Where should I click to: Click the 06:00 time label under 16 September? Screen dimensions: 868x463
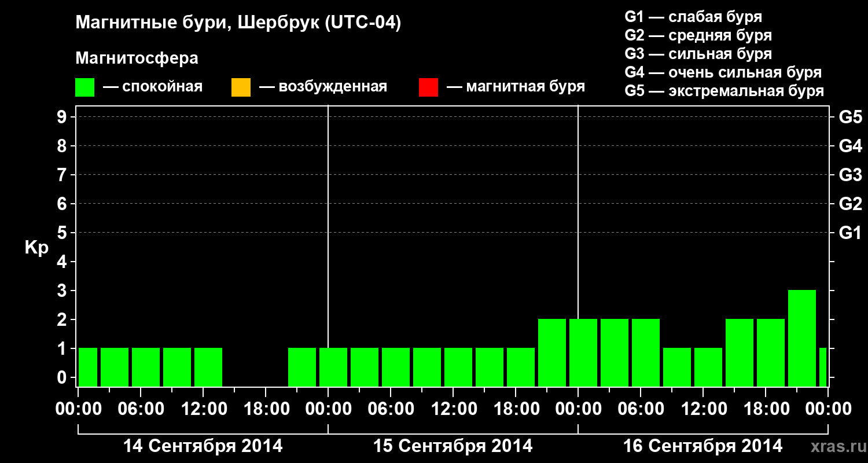click(x=641, y=409)
